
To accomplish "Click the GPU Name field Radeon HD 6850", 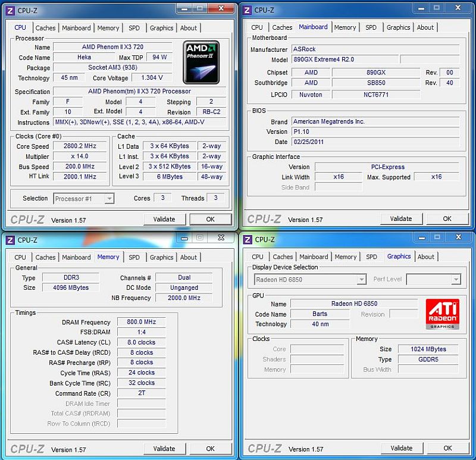I will [x=354, y=303].
